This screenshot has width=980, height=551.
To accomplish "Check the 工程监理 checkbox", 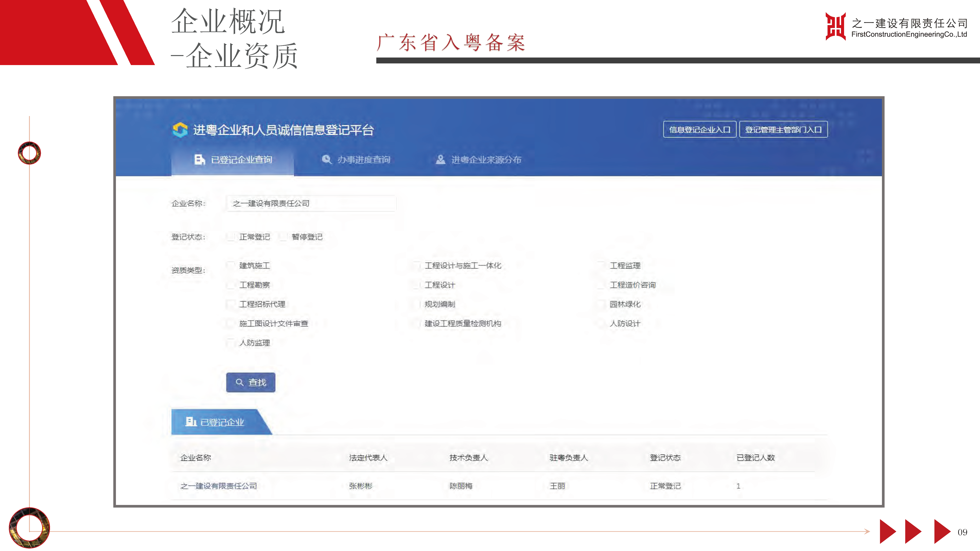I will (601, 266).
